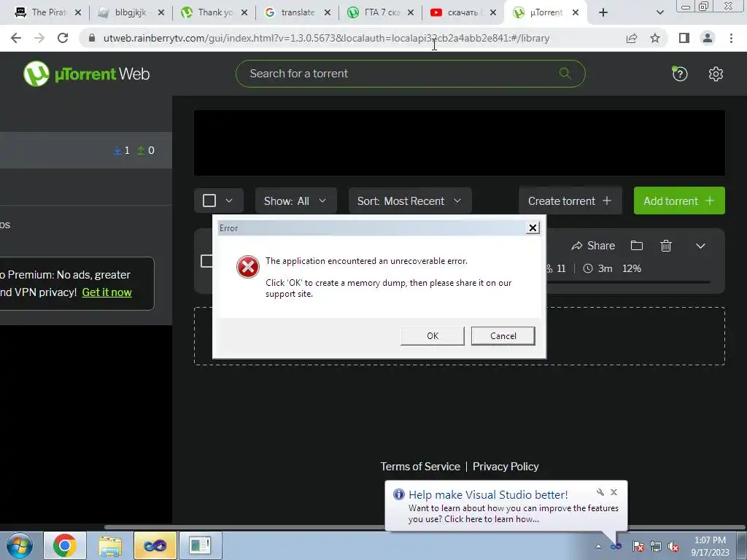The width and height of the screenshot is (747, 560).
Task: Click the Create torrent button
Action: point(570,201)
